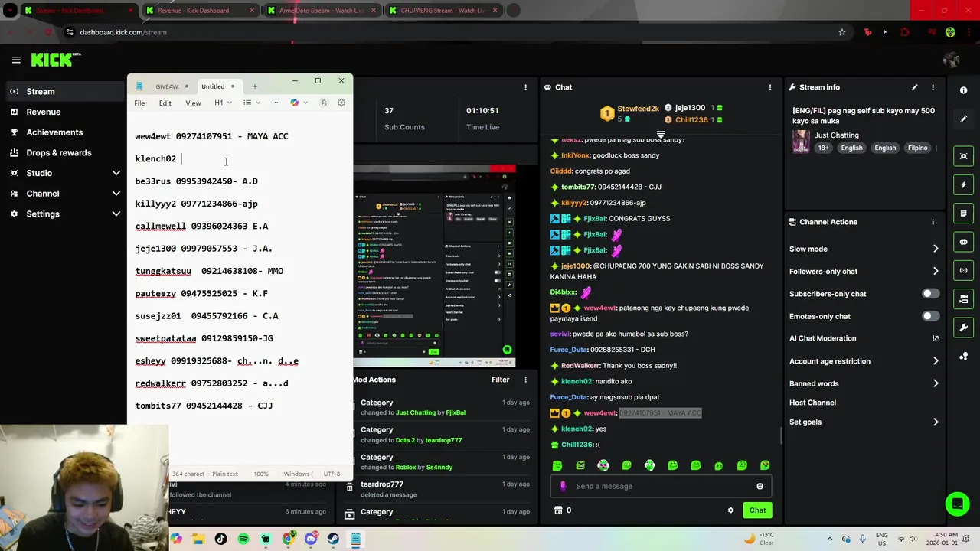Switch to CHUPAENG Stream browser tab
The width and height of the screenshot is (980, 551).
click(x=444, y=11)
